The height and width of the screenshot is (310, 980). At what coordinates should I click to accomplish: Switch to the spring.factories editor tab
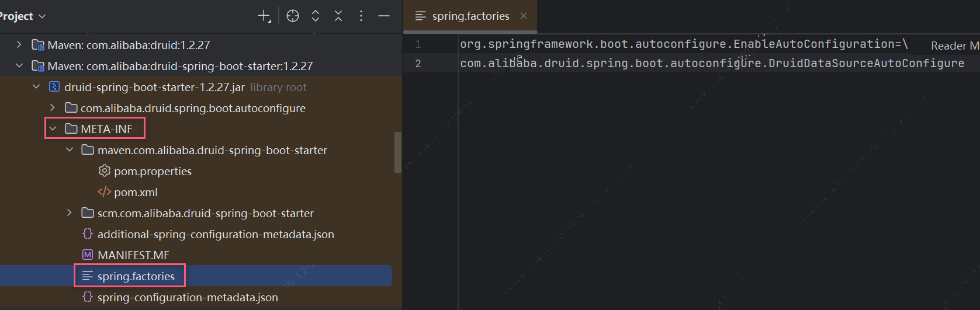(470, 16)
